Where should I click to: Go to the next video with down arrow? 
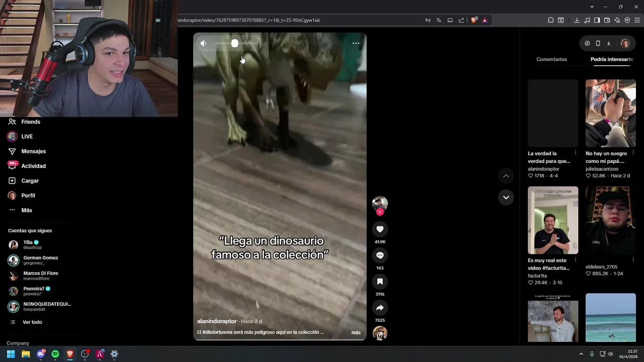(506, 197)
